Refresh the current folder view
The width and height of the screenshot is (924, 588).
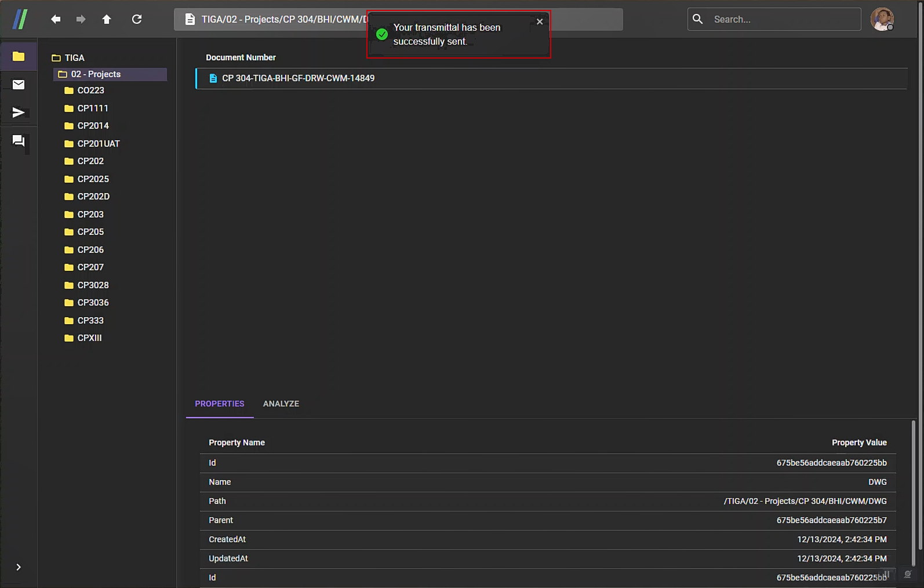[137, 19]
